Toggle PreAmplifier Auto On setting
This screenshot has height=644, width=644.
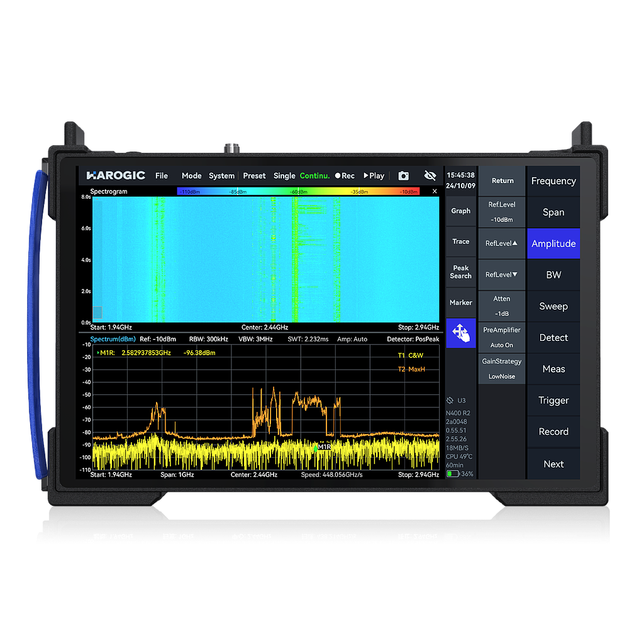(x=501, y=337)
